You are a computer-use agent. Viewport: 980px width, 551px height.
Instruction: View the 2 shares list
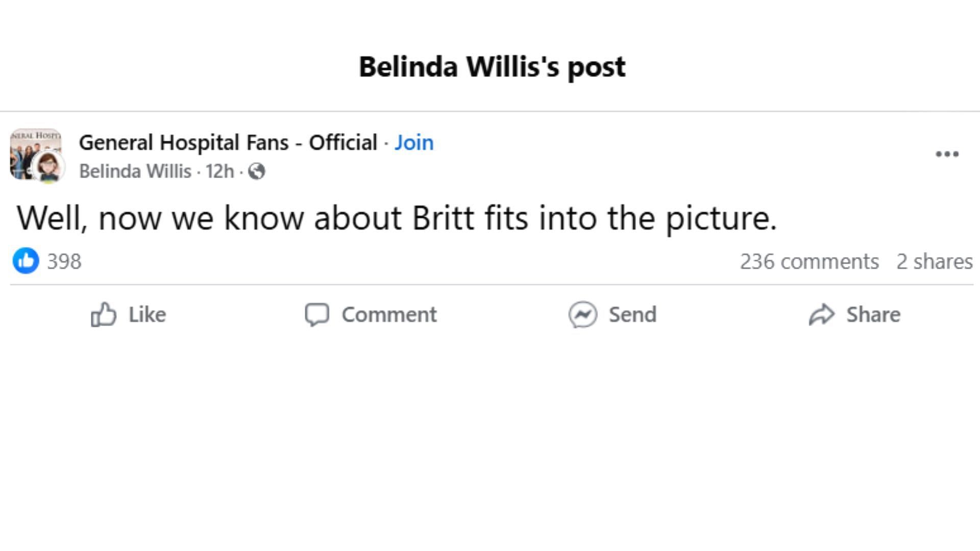(x=934, y=261)
